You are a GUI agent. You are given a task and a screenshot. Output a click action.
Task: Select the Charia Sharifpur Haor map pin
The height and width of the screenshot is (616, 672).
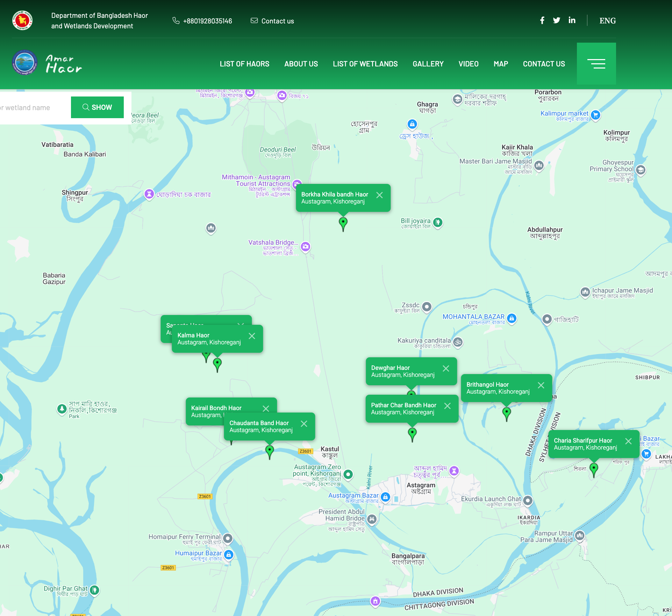coord(593,470)
